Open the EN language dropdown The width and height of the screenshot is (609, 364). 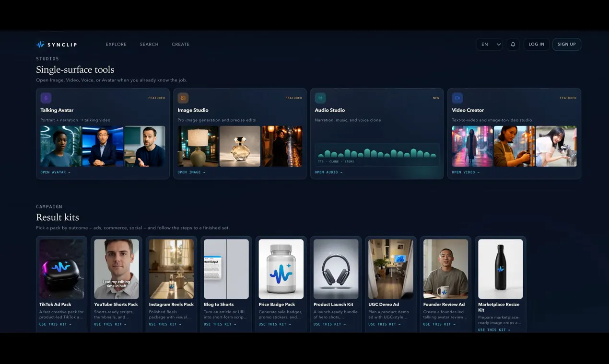pyautogui.click(x=490, y=45)
